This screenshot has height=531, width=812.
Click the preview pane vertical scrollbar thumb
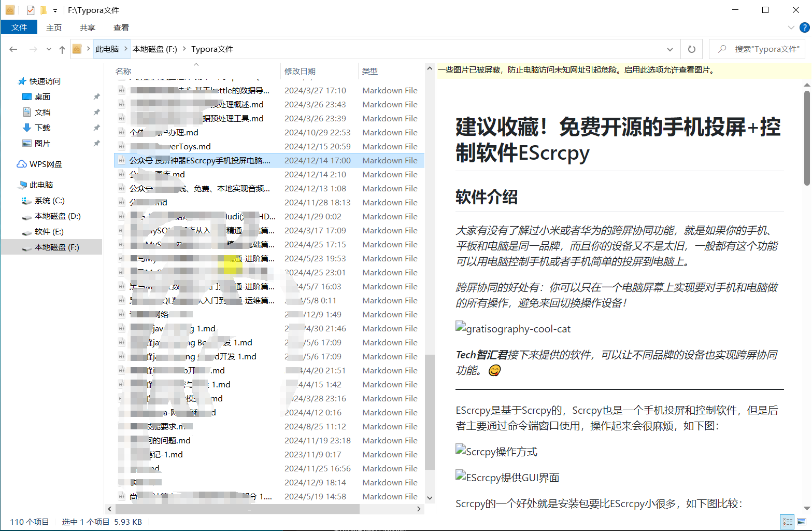tap(807, 138)
